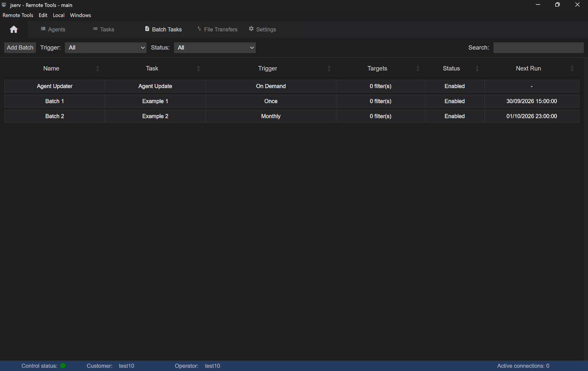Switch to the Agents tab

click(x=53, y=29)
